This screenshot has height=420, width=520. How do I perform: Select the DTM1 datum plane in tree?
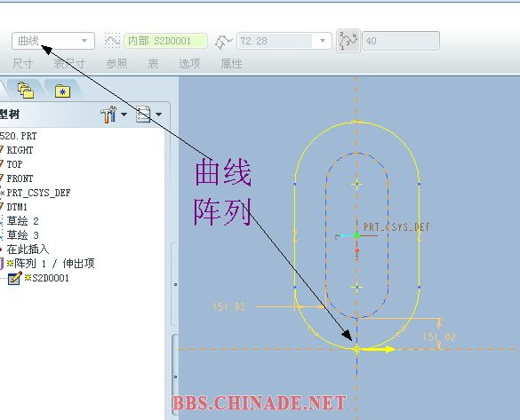click(x=17, y=207)
